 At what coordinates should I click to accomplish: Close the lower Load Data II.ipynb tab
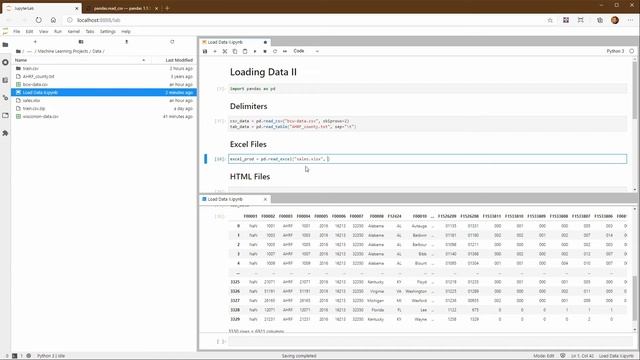pyautogui.click(x=265, y=199)
